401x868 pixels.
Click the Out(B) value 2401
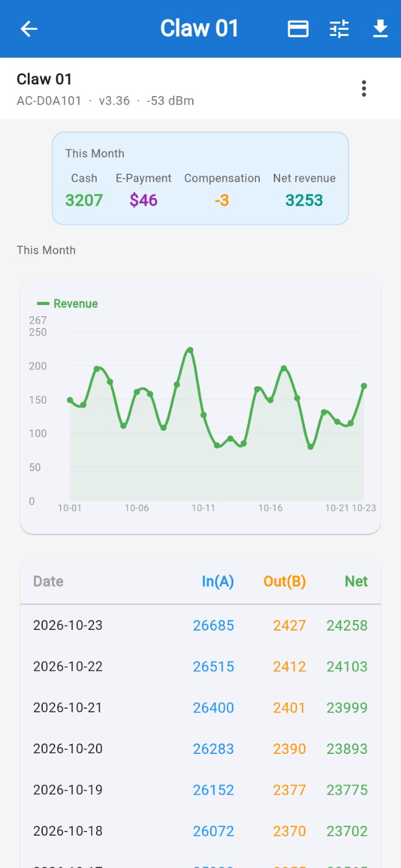(x=289, y=707)
